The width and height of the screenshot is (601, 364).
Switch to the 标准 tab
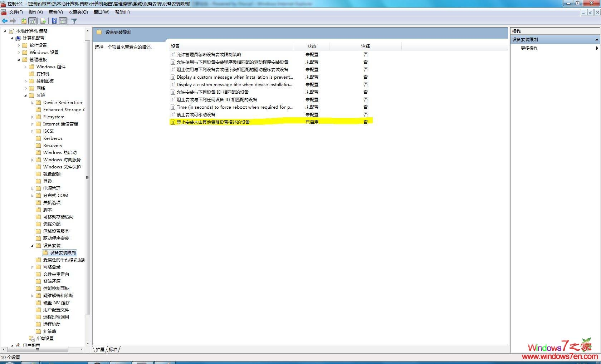(x=112, y=349)
